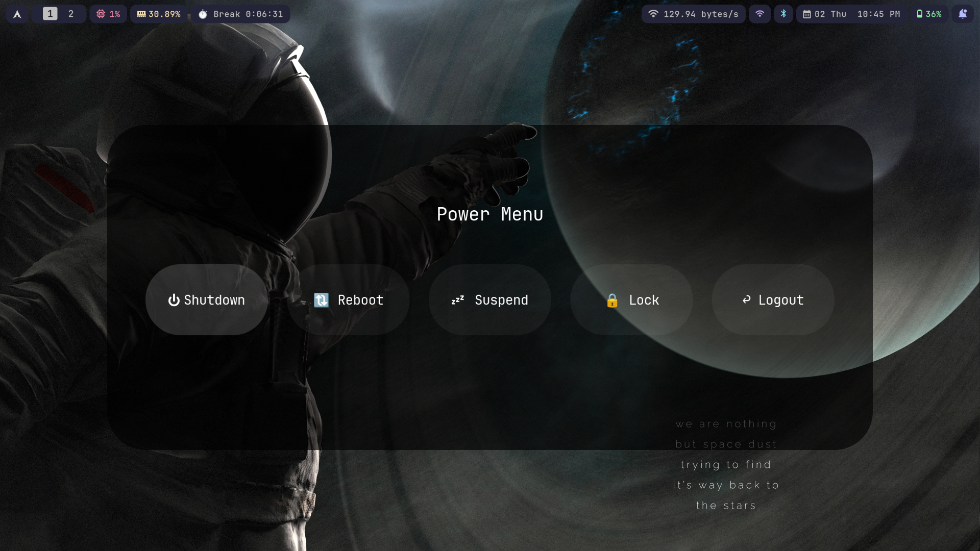980x551 pixels.
Task: Click the Reboot button
Action: click(x=348, y=300)
